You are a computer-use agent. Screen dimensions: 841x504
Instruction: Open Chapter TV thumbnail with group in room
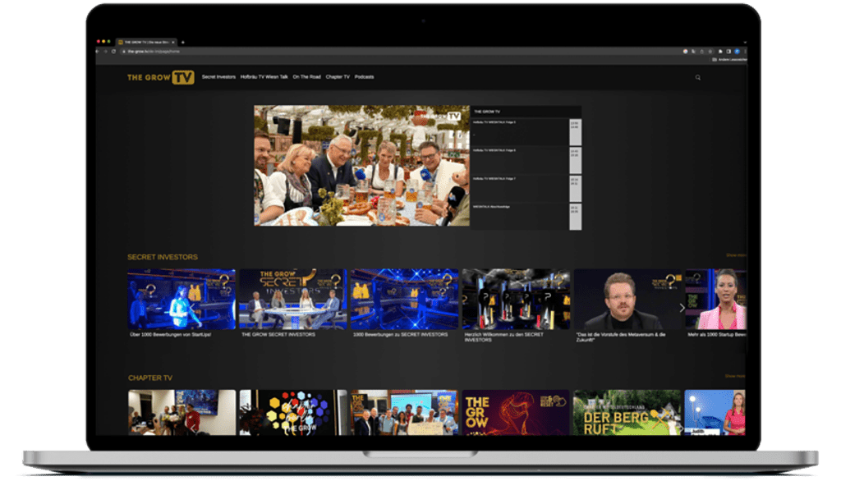(182, 412)
